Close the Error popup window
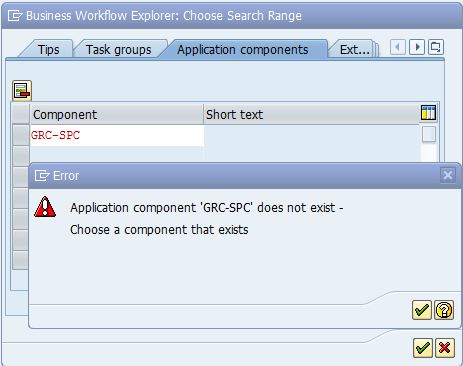463x366 pixels. tap(448, 175)
